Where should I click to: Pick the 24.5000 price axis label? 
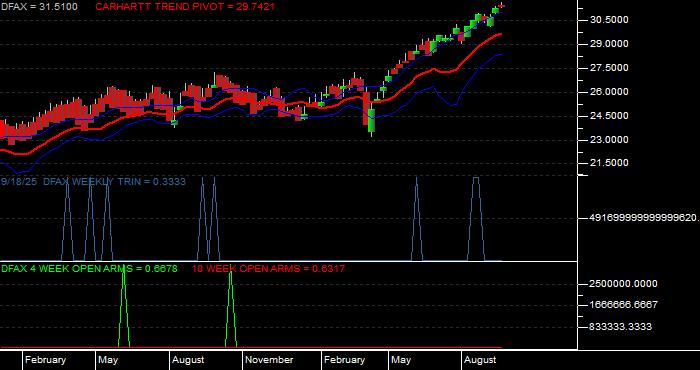pos(609,116)
